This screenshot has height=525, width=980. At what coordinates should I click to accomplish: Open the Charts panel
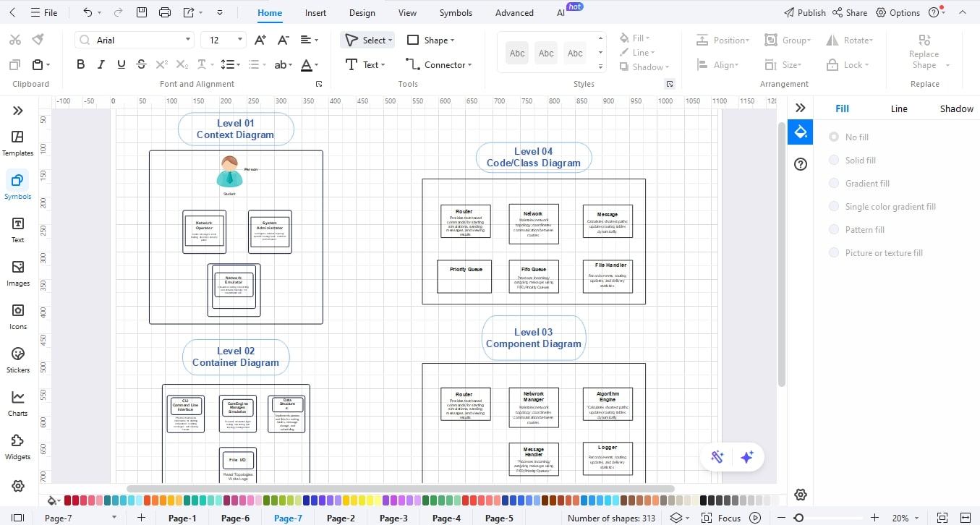17,402
